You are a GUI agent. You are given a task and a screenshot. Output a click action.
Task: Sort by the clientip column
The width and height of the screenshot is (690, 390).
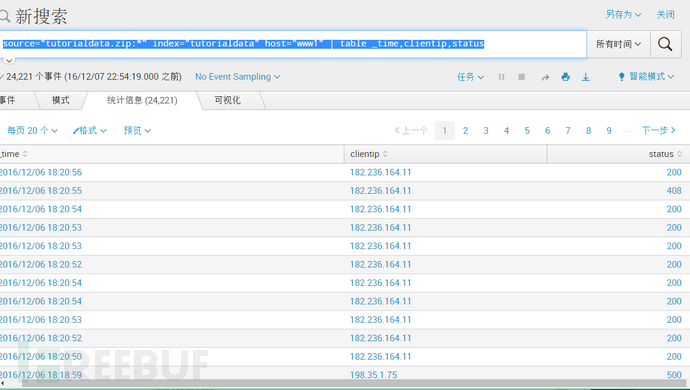369,154
